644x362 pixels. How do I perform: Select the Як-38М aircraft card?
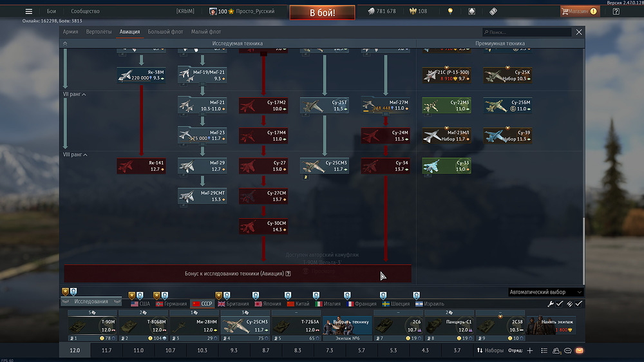click(x=141, y=75)
